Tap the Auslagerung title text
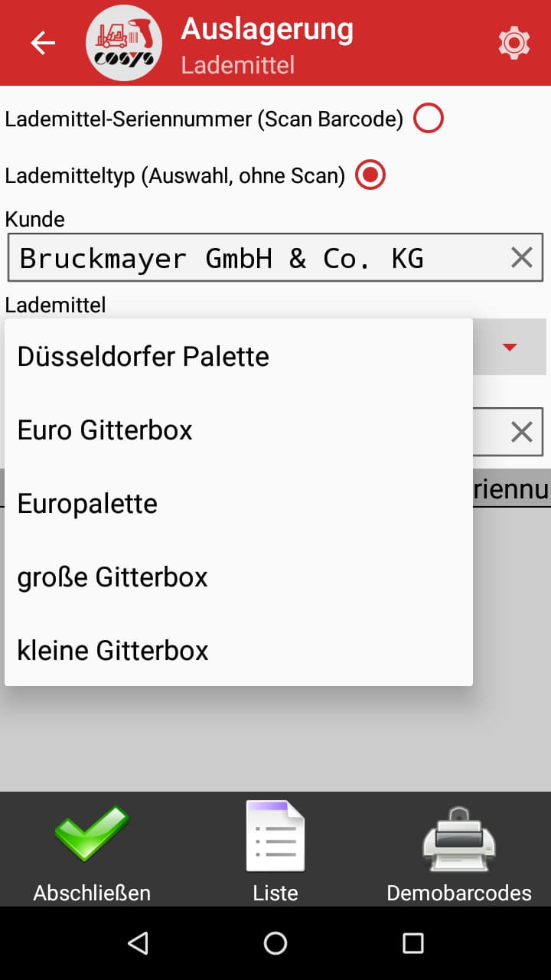The width and height of the screenshot is (551, 980). point(266,31)
